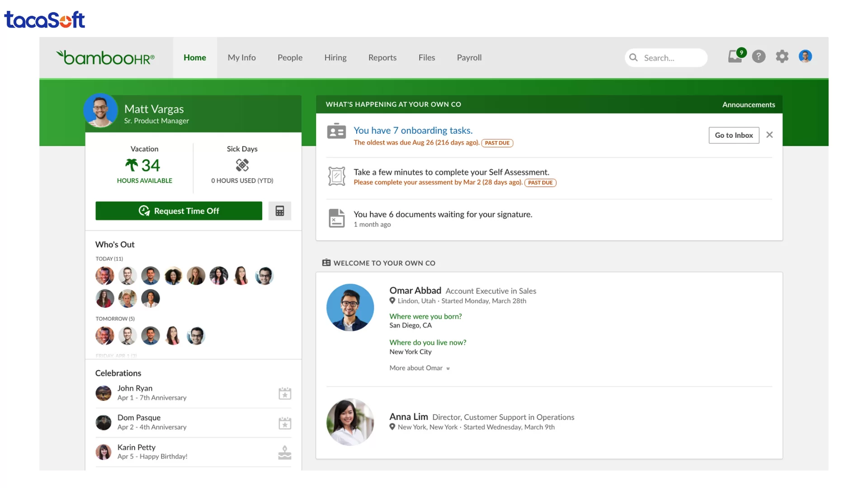Open the user account avatar menu
This screenshot has width=868, height=488.
pyautogui.click(x=805, y=56)
